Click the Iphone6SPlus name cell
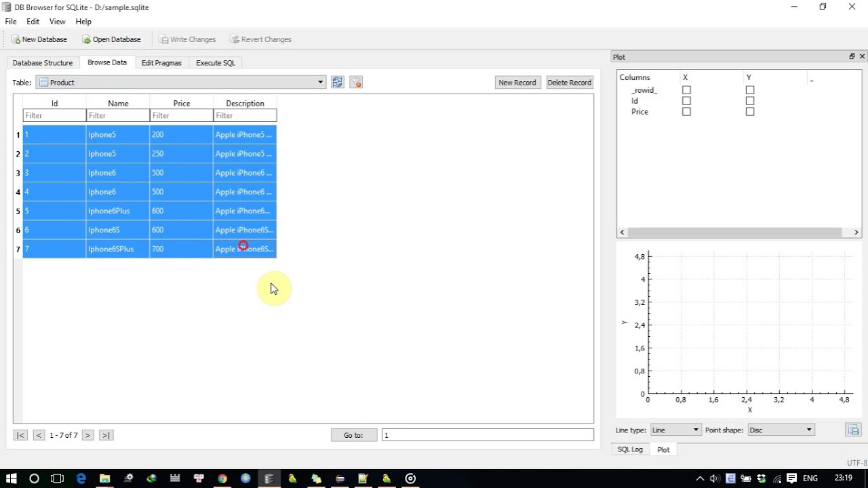This screenshot has height=488, width=868. (118, 249)
